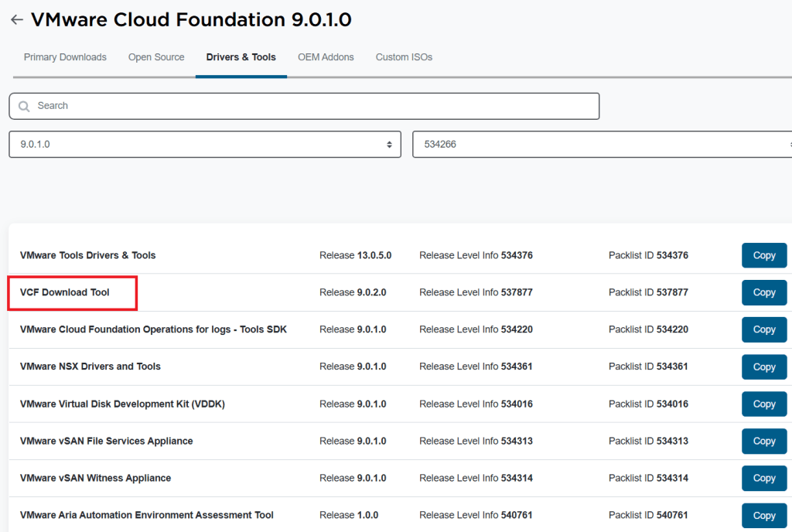This screenshot has height=532, width=792.
Task: Open the VCF Download Tool link
Action: [x=65, y=292]
